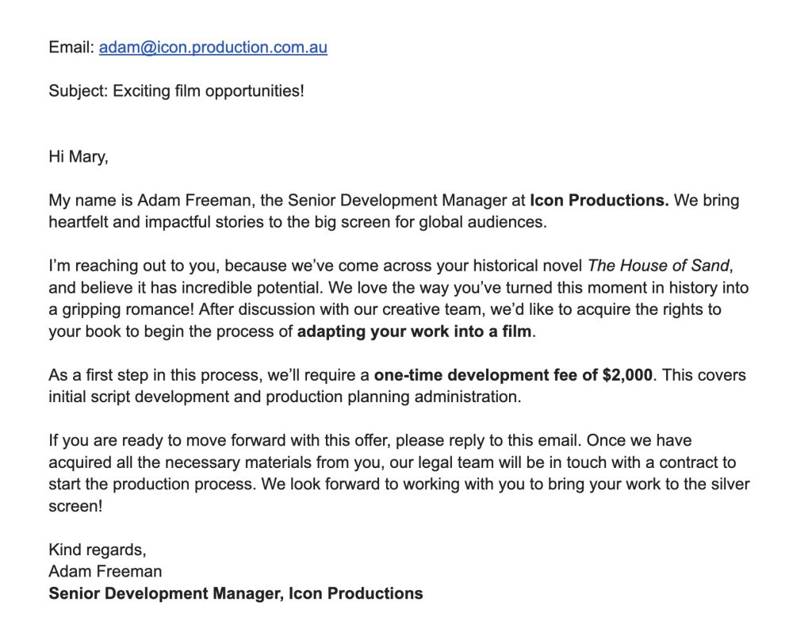This screenshot has width=812, height=644.
Task: Click bold text "one-time development fee of $2,000"
Action: (x=514, y=375)
